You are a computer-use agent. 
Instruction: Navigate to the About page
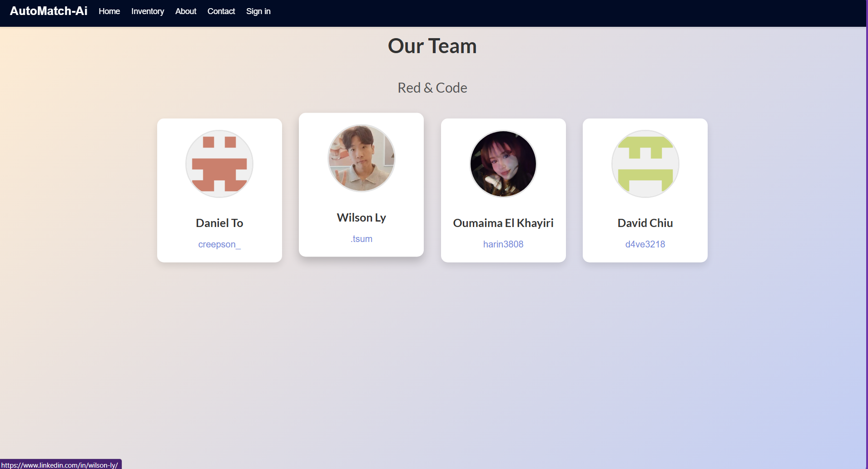pos(186,11)
